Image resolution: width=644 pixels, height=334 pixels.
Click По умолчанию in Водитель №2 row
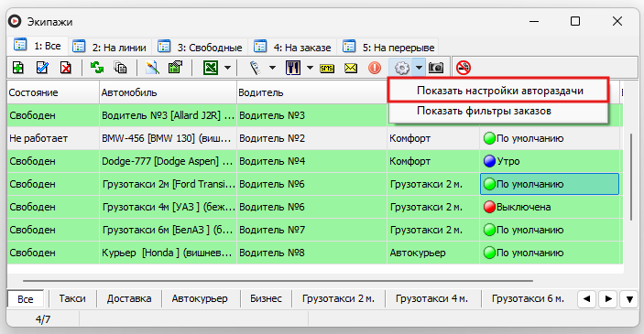click(550, 138)
